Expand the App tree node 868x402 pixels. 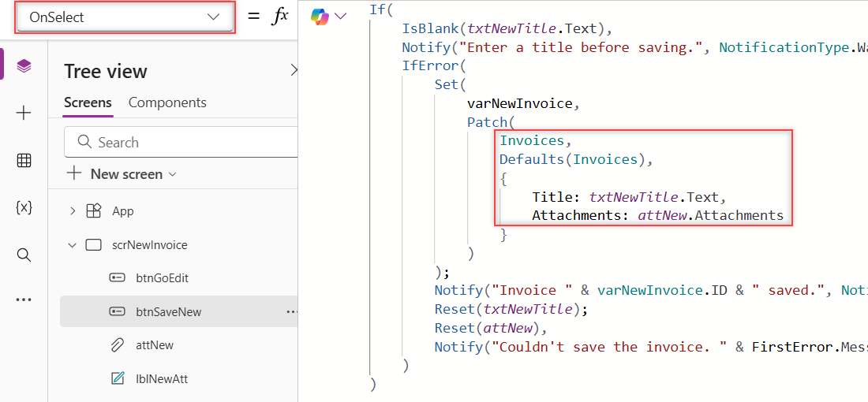pos(73,211)
